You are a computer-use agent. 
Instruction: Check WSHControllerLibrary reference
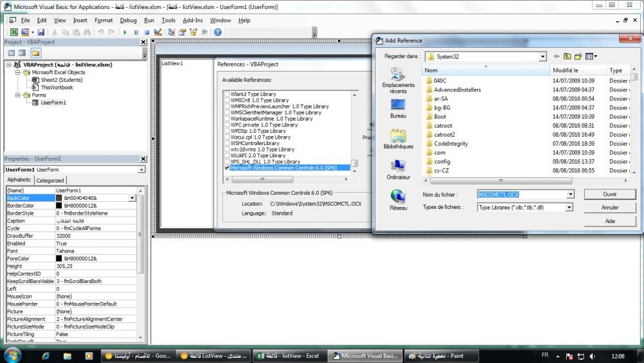click(227, 143)
